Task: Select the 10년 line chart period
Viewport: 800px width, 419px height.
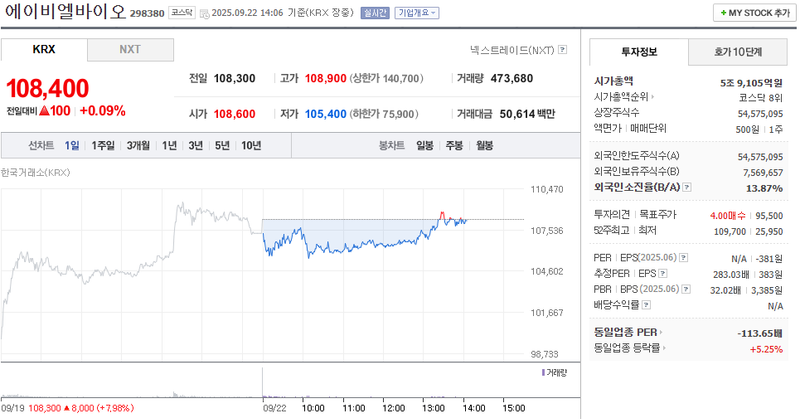Action: pyautogui.click(x=251, y=146)
